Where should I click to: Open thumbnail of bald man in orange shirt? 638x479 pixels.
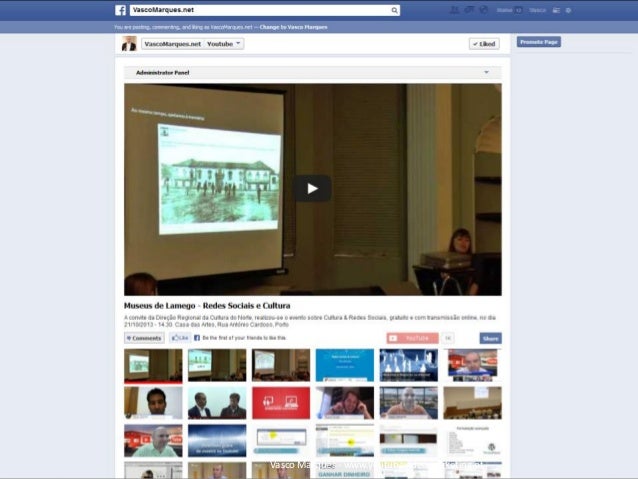[409, 403]
